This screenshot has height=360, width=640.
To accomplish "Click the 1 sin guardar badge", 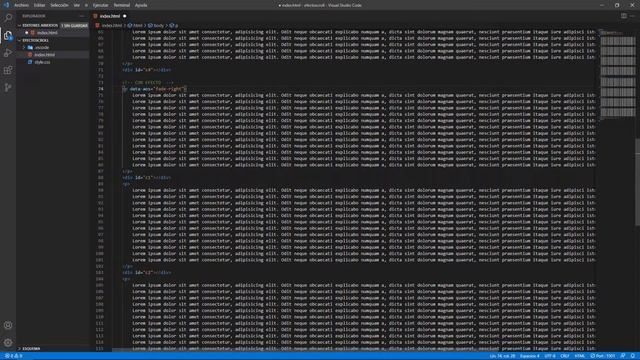I will point(74,25).
